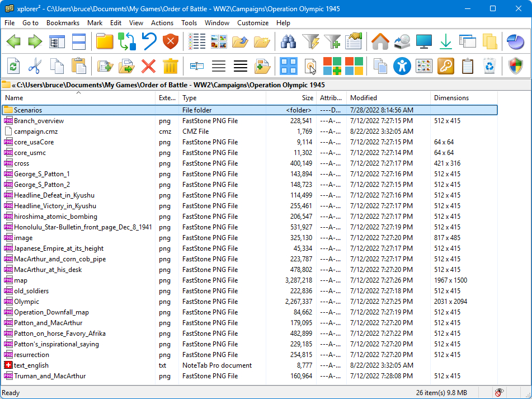
Task: Click the circular green refresh page icon
Action: tap(13, 66)
